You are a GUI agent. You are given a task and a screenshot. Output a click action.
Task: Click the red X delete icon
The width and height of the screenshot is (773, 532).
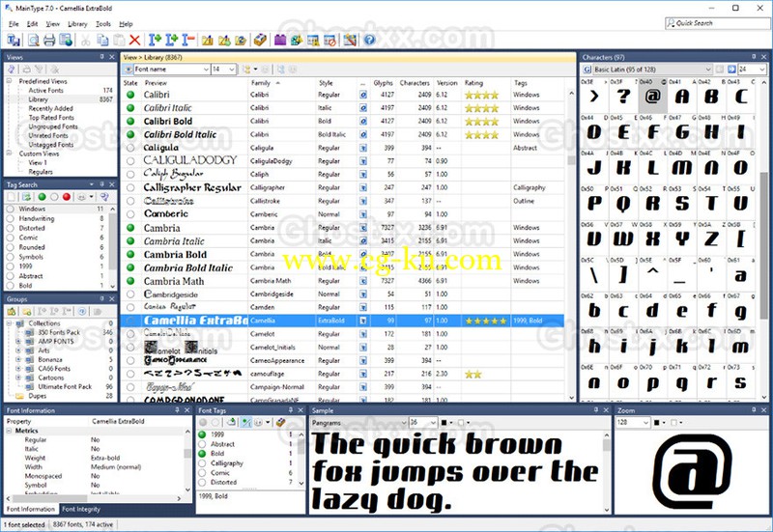pos(134,40)
